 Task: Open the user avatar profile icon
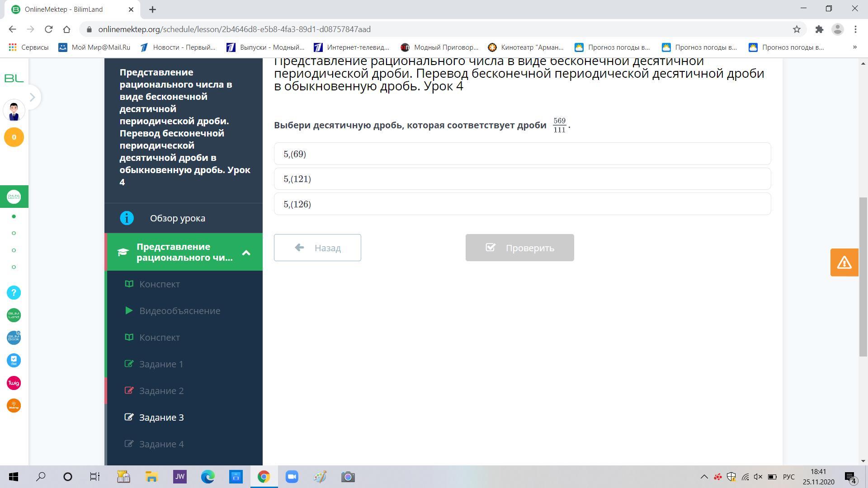14,111
